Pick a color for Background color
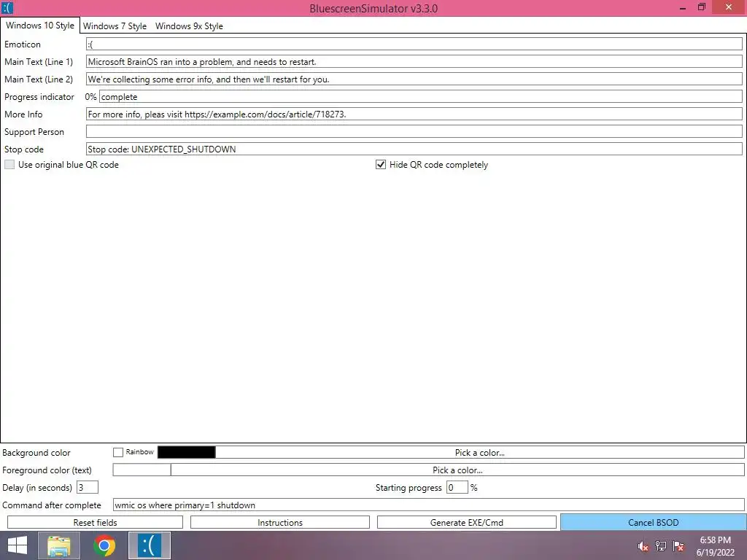 [x=480, y=452]
